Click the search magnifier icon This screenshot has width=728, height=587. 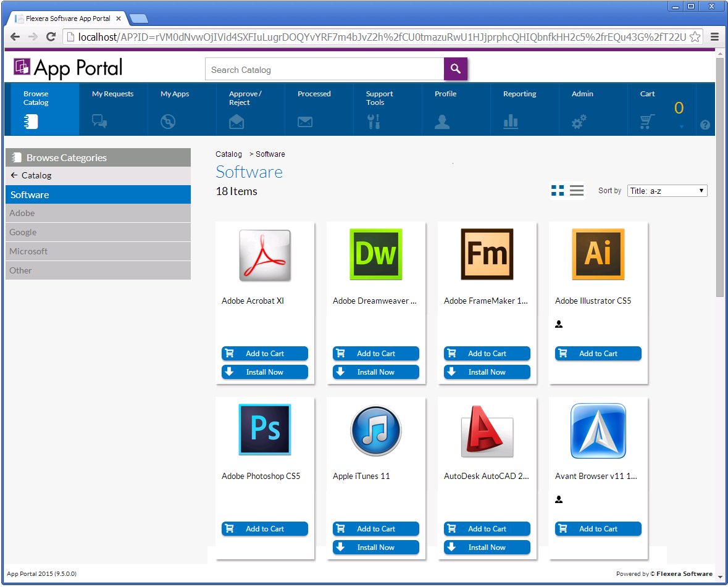tap(456, 69)
